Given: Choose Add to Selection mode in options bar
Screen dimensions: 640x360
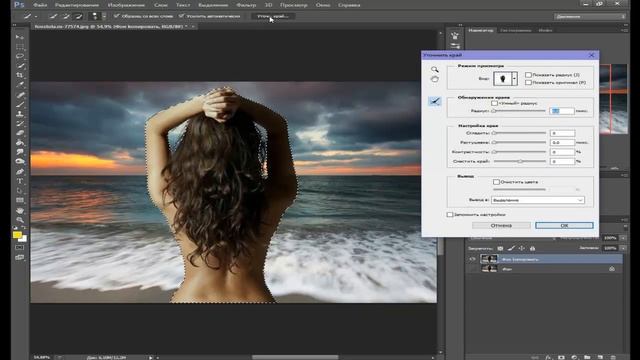Looking at the screenshot, I should pos(66,16).
